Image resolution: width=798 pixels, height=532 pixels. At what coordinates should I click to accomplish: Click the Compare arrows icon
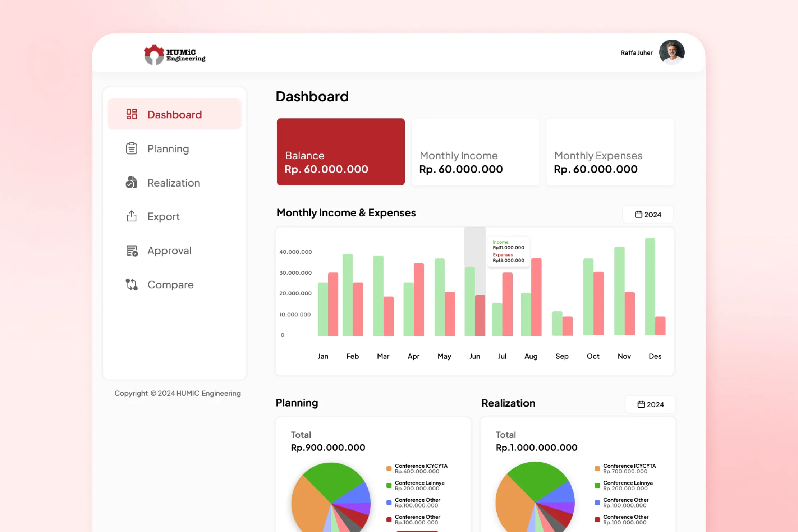click(132, 284)
